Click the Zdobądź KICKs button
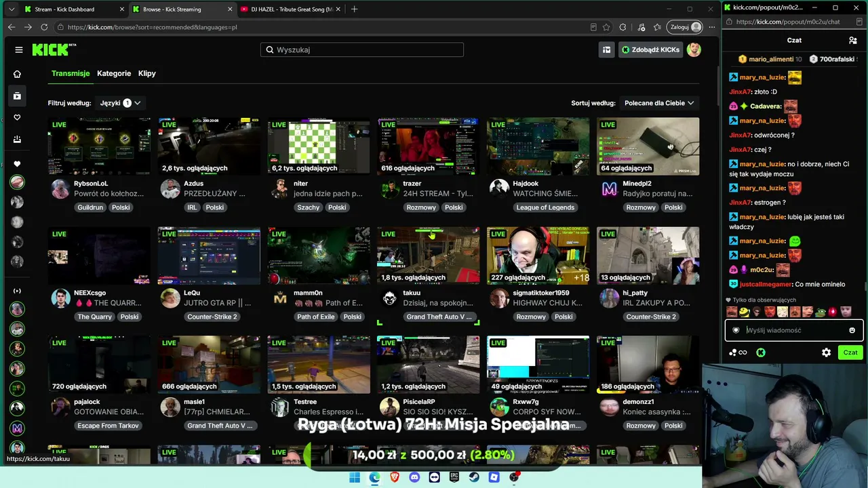 [650, 49]
